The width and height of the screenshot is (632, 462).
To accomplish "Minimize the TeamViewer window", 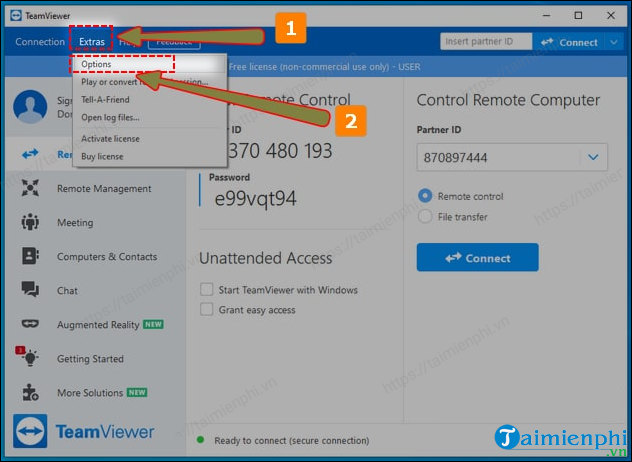I will pos(546,15).
